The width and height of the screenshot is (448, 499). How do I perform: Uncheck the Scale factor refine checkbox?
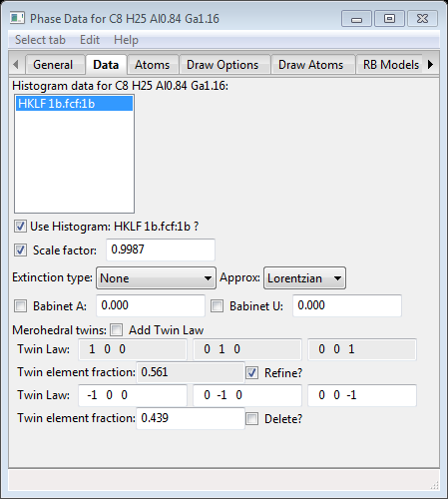(x=20, y=249)
